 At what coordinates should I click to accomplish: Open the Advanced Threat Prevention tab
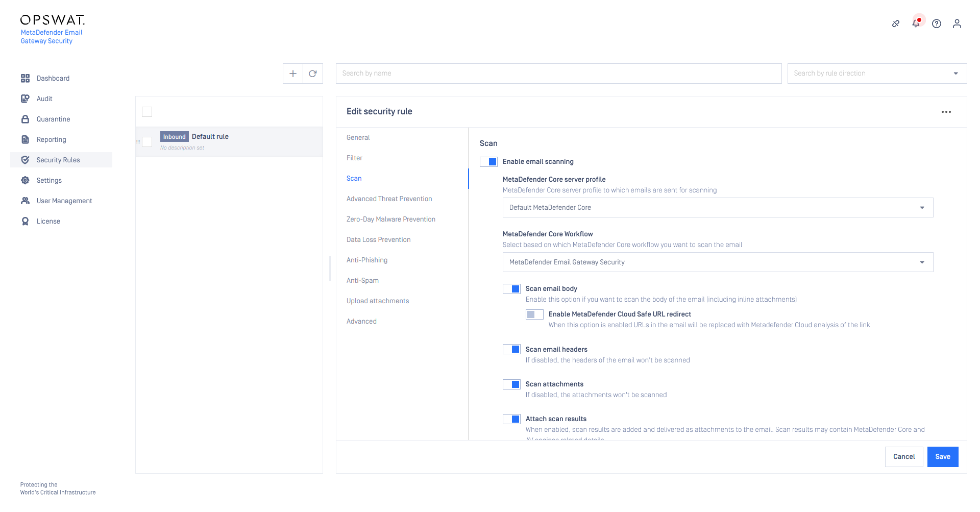[x=389, y=199]
